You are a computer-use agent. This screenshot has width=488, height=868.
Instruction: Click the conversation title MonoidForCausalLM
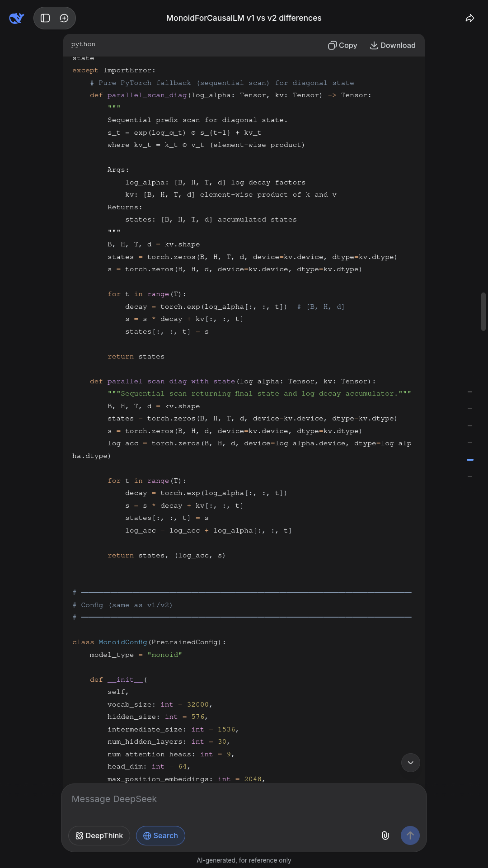[244, 18]
